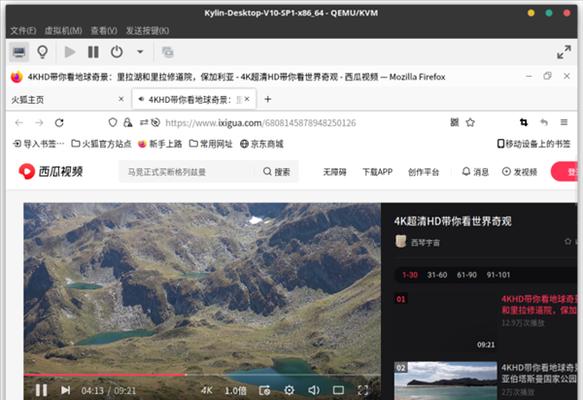
Task: Open the shutdown options dropdown arrow
Action: (140, 52)
